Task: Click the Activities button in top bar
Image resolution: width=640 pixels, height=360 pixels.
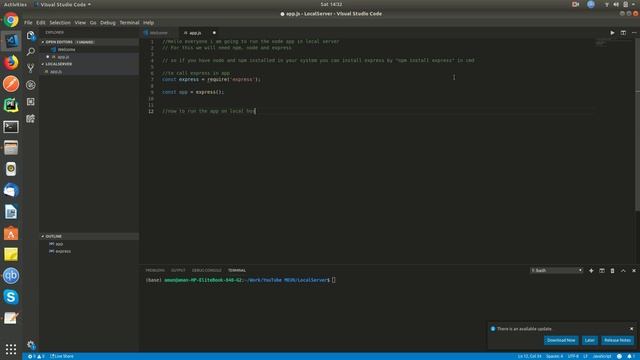Action: (15, 4)
